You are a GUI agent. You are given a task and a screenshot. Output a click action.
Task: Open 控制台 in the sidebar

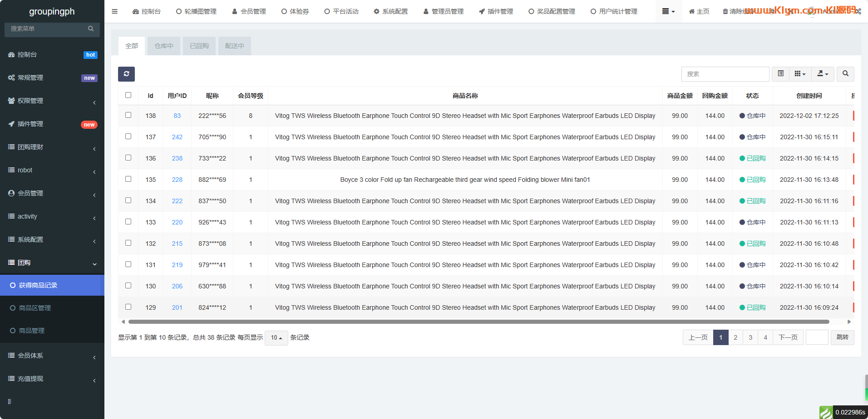pyautogui.click(x=52, y=54)
